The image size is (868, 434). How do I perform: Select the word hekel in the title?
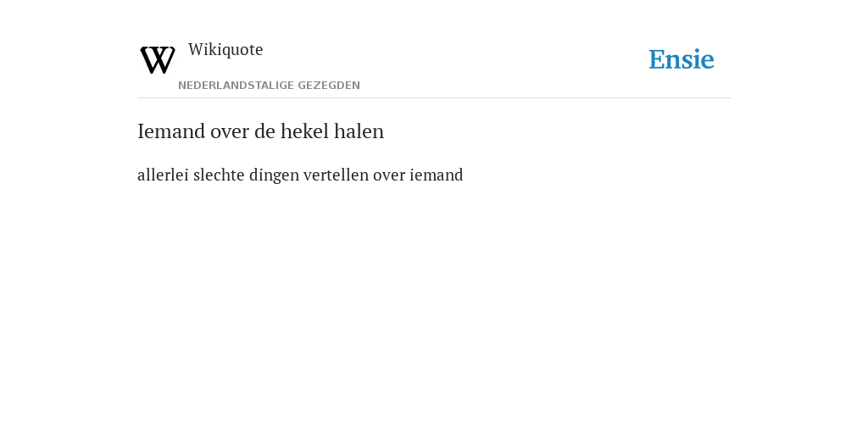tap(304, 131)
